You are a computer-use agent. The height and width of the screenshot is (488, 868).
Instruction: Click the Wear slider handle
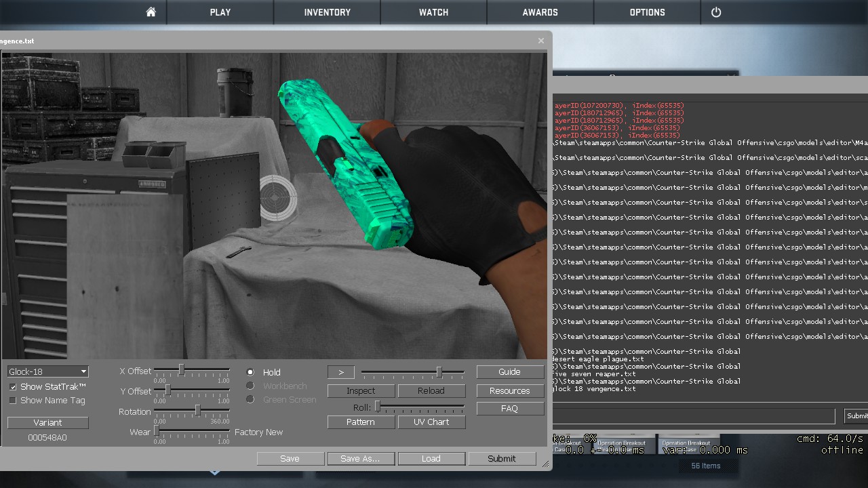(x=156, y=430)
